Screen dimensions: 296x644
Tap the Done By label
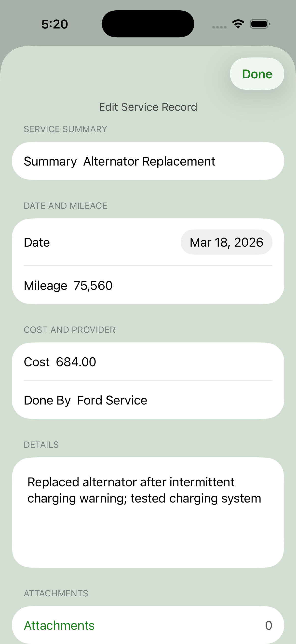pyautogui.click(x=47, y=400)
